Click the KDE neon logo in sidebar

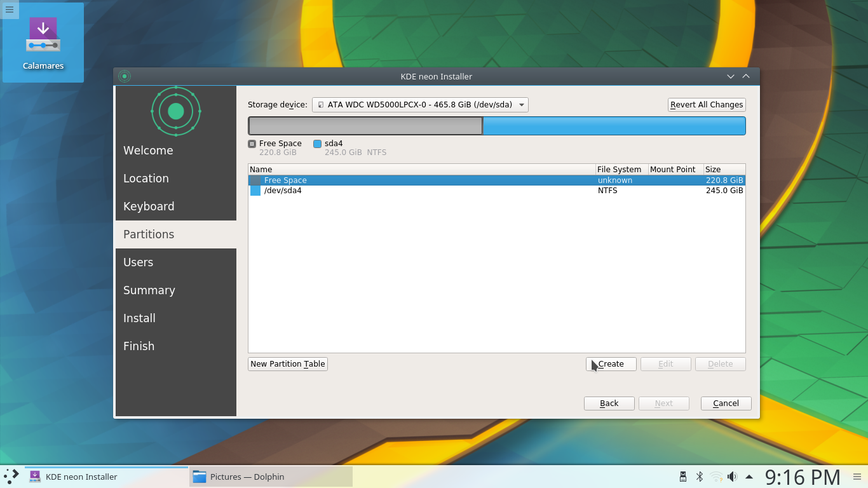point(176,111)
